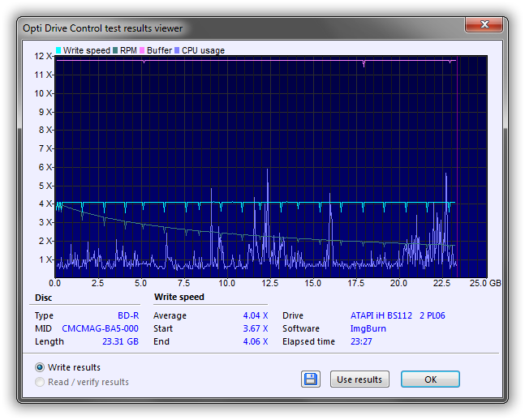The width and height of the screenshot is (525, 420).
Task: Click the Buffer legend label
Action: (x=159, y=50)
